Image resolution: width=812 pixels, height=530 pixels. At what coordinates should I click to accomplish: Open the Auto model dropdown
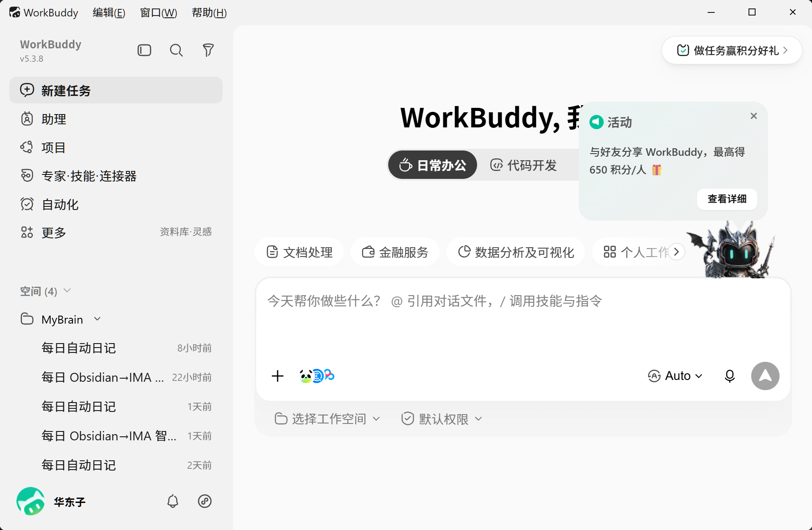(x=675, y=376)
